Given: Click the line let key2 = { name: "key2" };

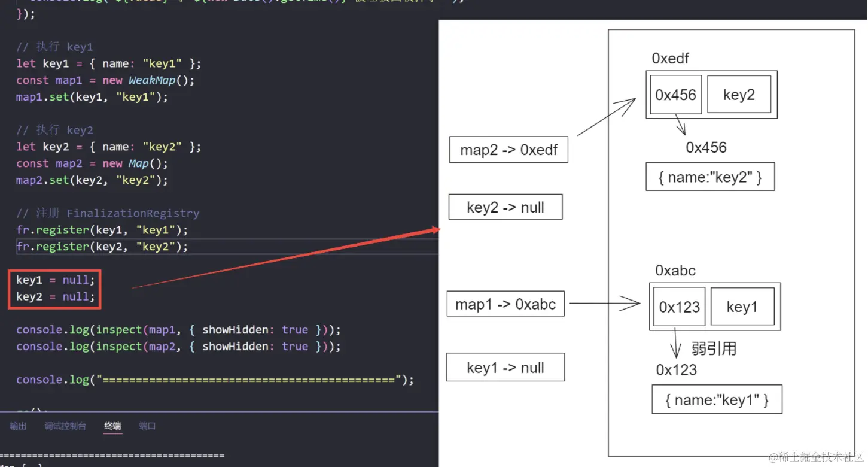Looking at the screenshot, I should (x=109, y=147).
